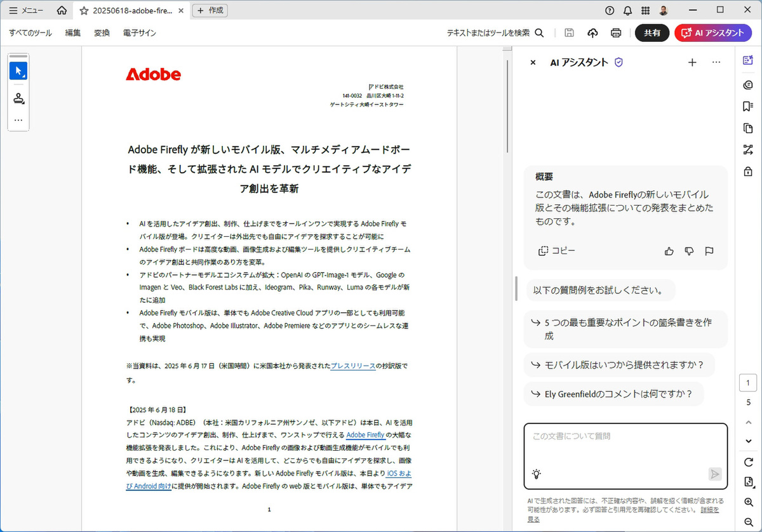This screenshot has height=532, width=762.
Task: Click the document vertical scrollbar
Action: click(x=507, y=102)
